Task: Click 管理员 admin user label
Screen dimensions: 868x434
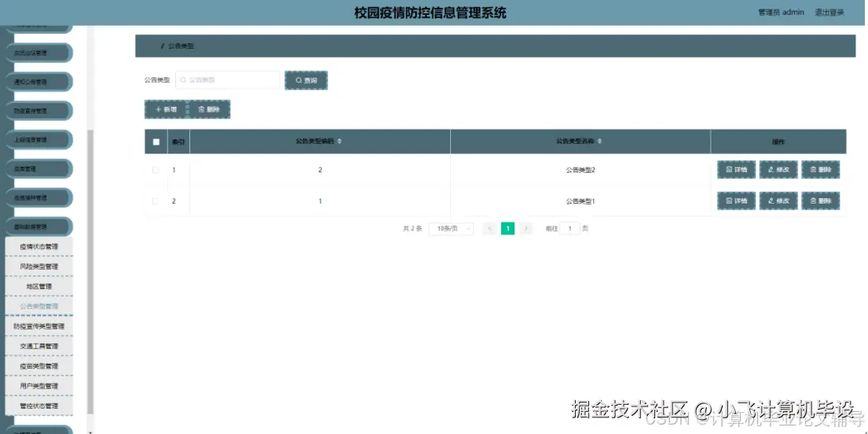Action: (x=781, y=13)
